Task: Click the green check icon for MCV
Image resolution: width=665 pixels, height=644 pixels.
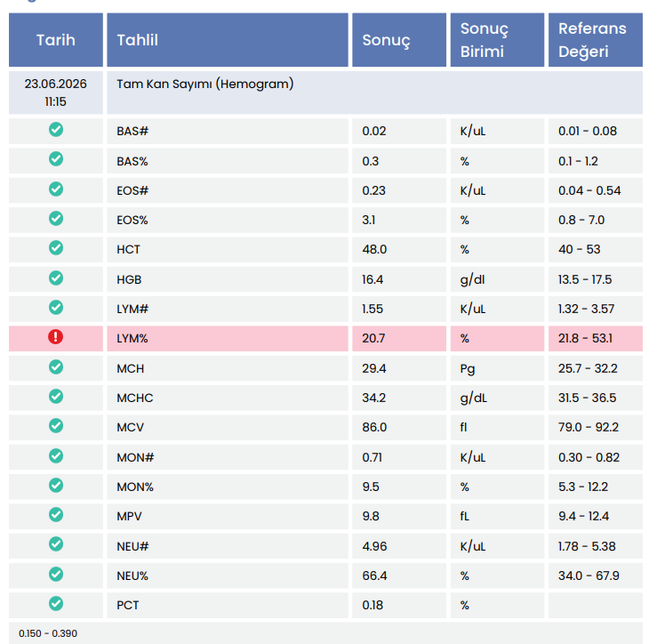Action: (x=56, y=425)
